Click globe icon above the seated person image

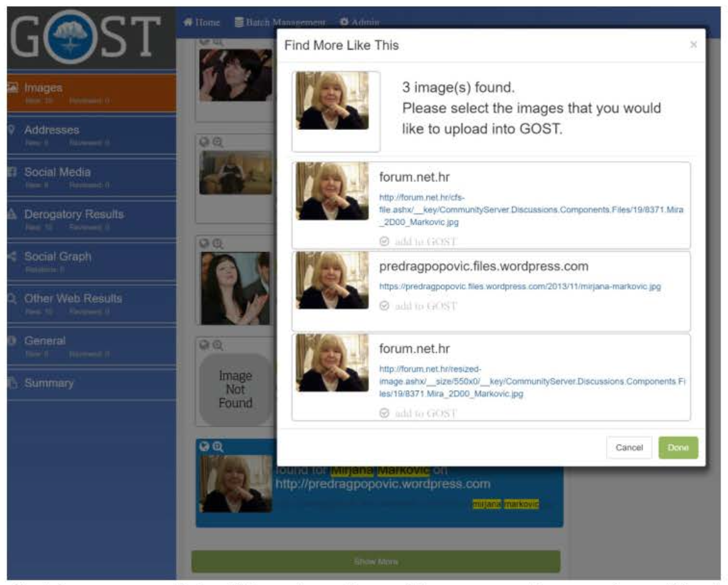(204, 142)
